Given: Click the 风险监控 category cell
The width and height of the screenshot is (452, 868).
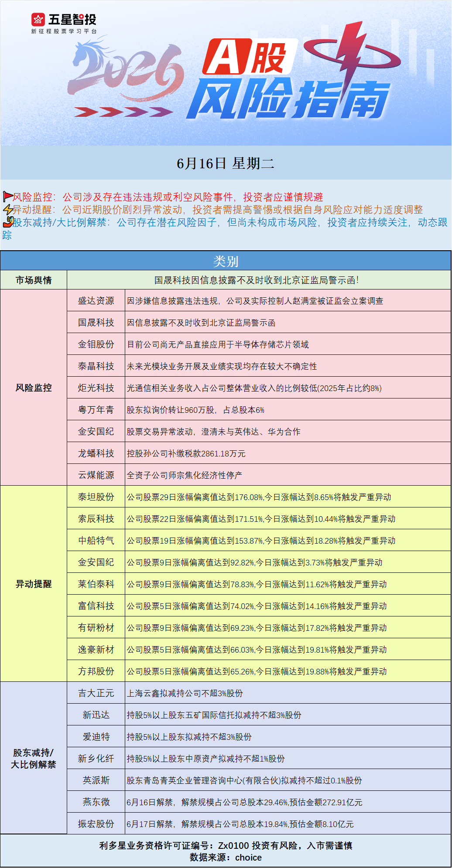Looking at the screenshot, I should 34,388.
